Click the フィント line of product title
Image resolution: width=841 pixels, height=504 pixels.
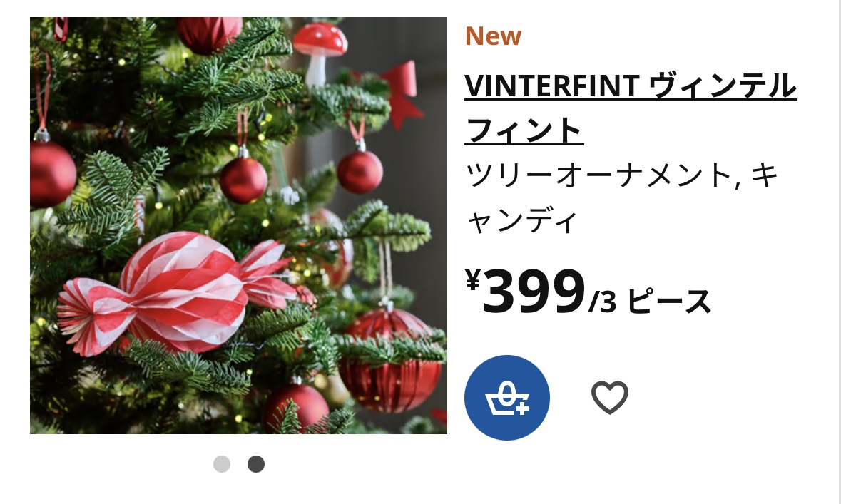tap(524, 130)
